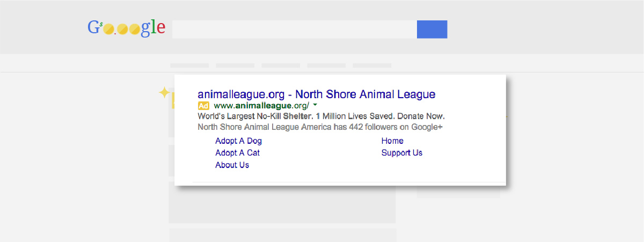Focus the search input field
Image resolution: width=644 pixels, height=242 pixels.
click(295, 30)
